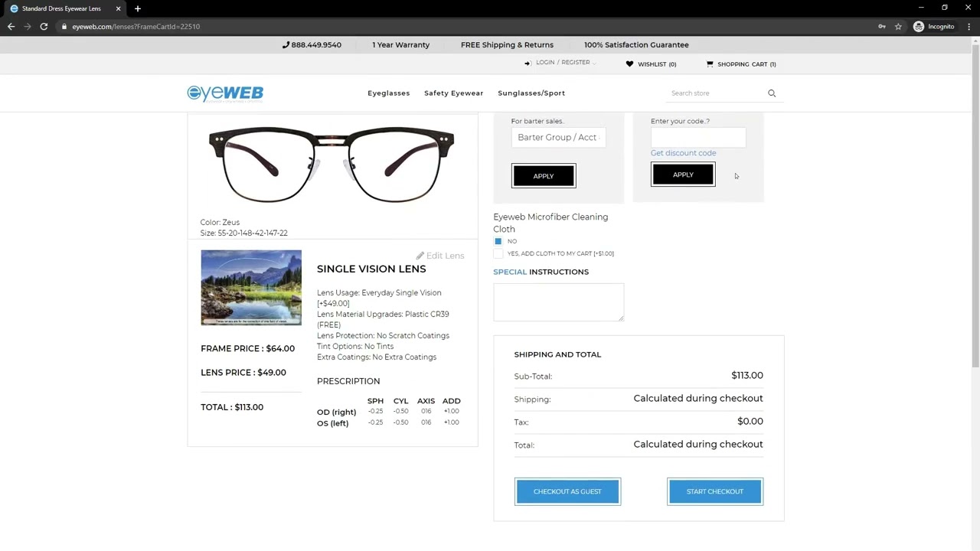This screenshot has width=980, height=551.
Task: Click the eyeWEB logo
Action: tap(225, 93)
